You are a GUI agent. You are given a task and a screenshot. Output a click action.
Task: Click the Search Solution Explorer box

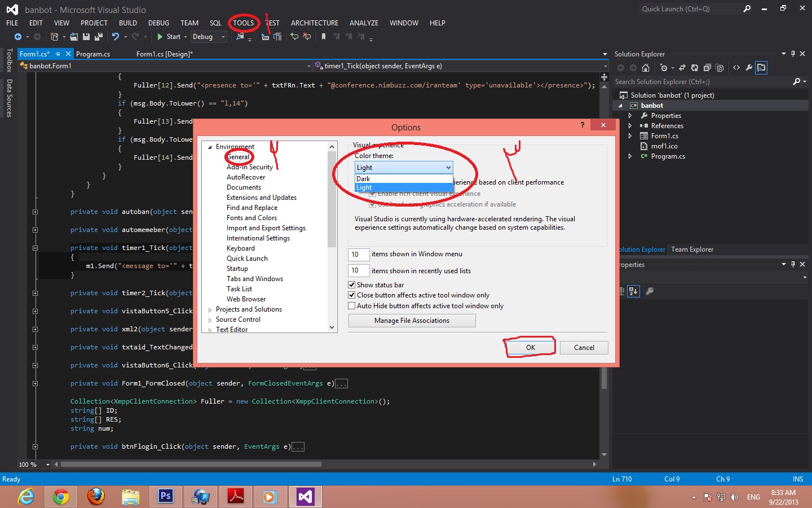702,82
